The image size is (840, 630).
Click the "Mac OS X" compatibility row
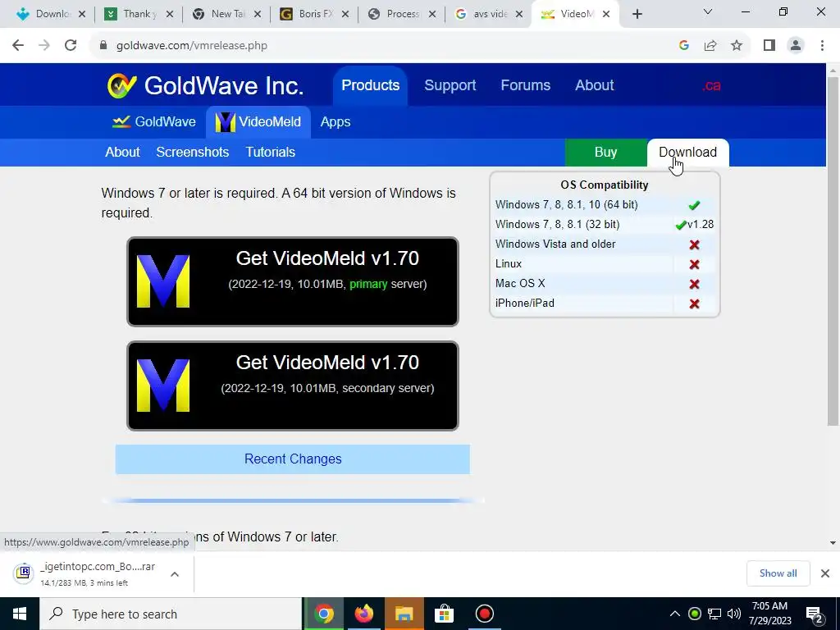605,283
